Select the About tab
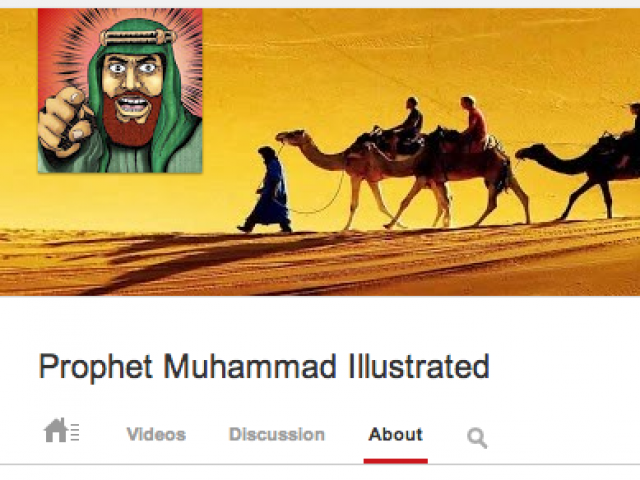Image resolution: width=640 pixels, height=480 pixels. tap(396, 434)
